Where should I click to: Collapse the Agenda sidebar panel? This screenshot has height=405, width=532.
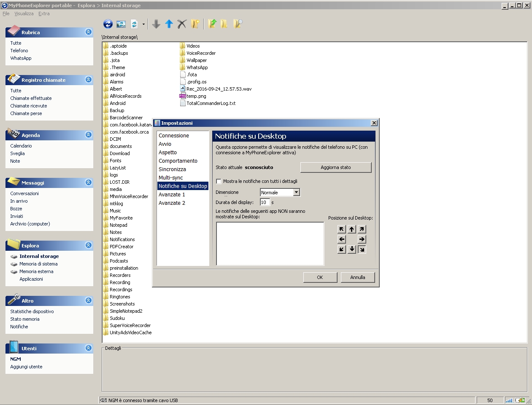tap(88, 135)
